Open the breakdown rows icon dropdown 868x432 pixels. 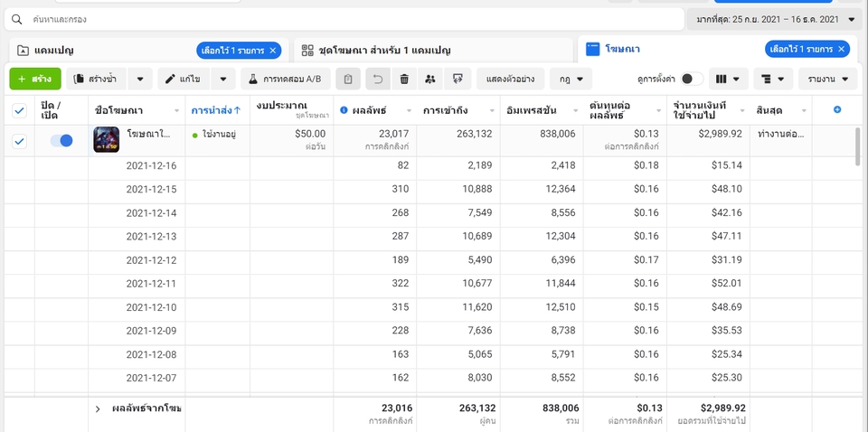[x=773, y=80]
